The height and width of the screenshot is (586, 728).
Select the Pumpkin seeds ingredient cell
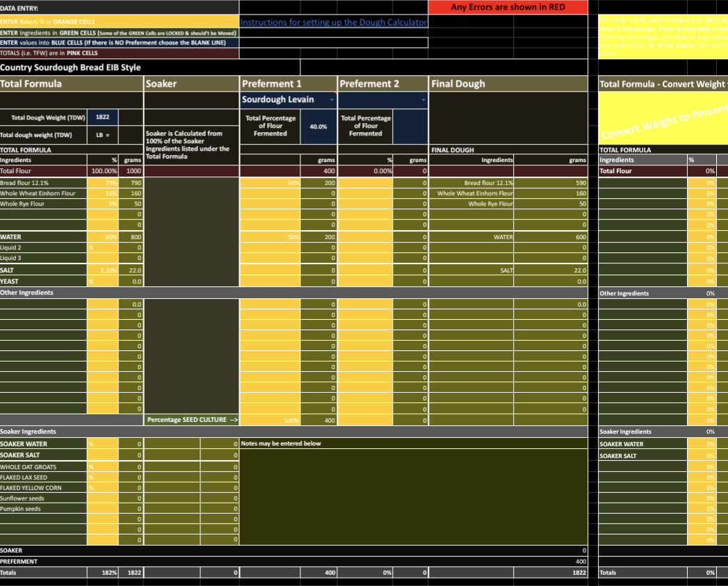tap(43, 509)
